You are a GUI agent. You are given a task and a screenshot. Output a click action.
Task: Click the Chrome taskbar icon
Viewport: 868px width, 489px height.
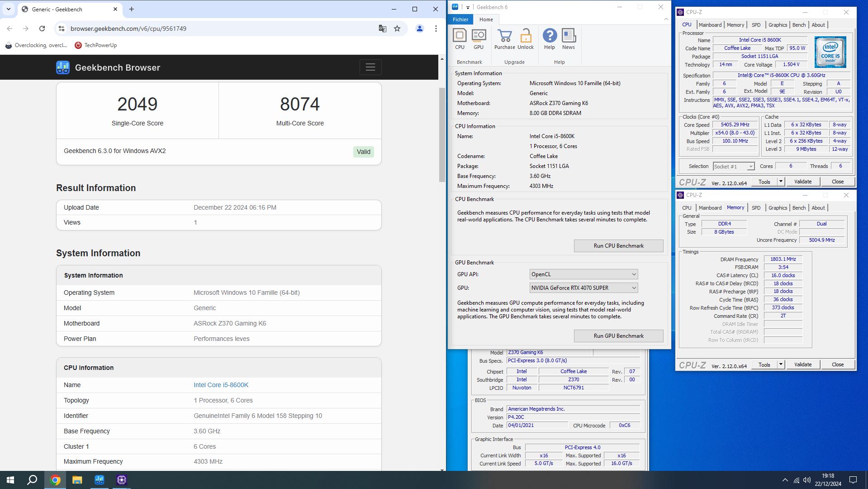(x=55, y=480)
